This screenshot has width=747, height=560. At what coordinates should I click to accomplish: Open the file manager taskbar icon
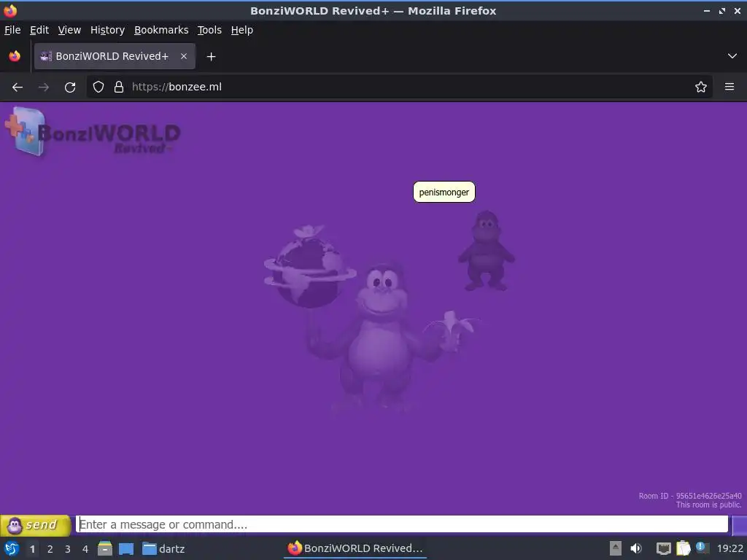tap(105, 549)
